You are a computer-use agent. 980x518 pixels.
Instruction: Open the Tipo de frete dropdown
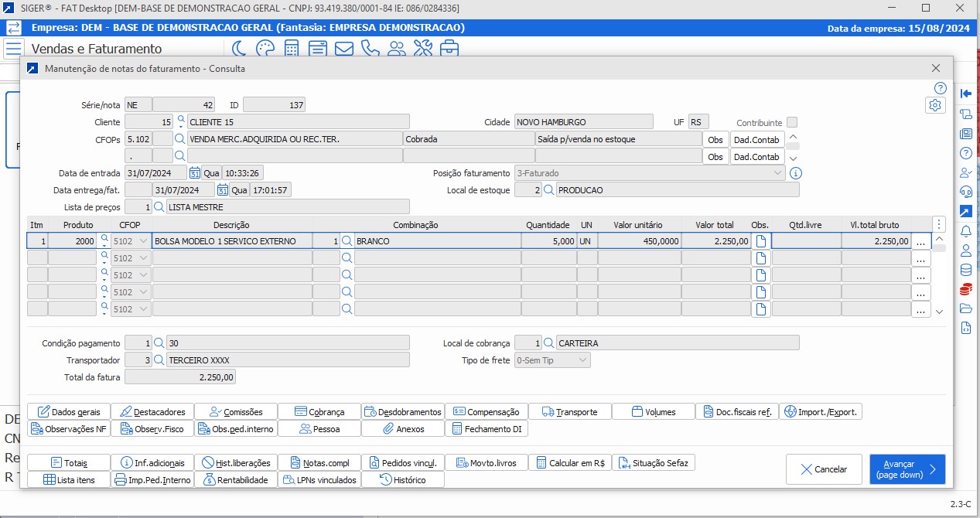pyautogui.click(x=582, y=360)
